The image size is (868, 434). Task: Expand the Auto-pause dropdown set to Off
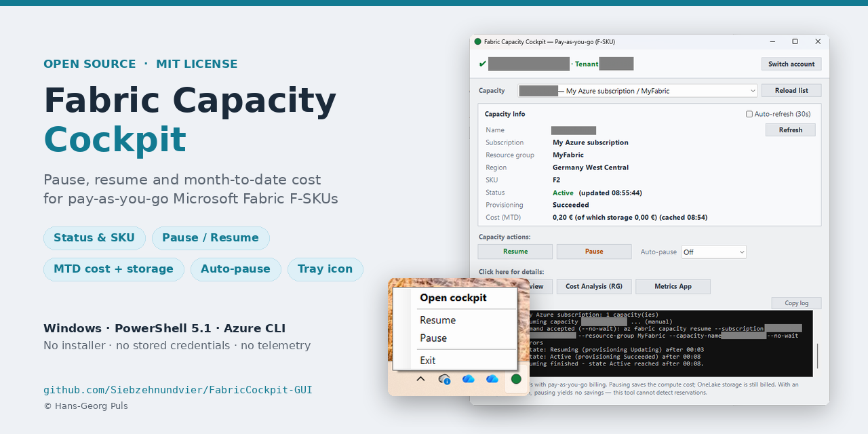714,252
